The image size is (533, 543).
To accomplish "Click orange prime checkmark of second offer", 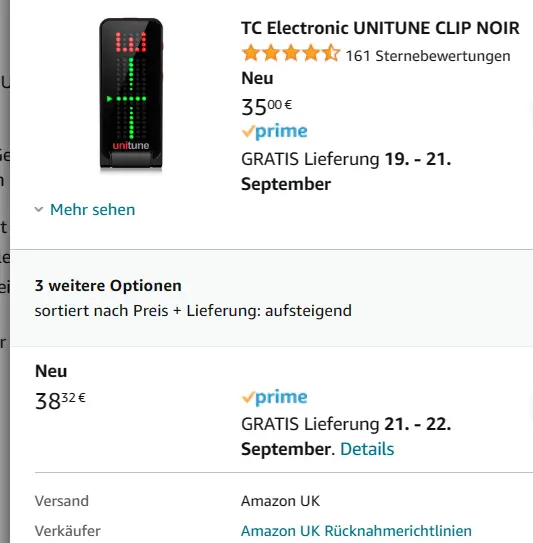I will [x=248, y=397].
